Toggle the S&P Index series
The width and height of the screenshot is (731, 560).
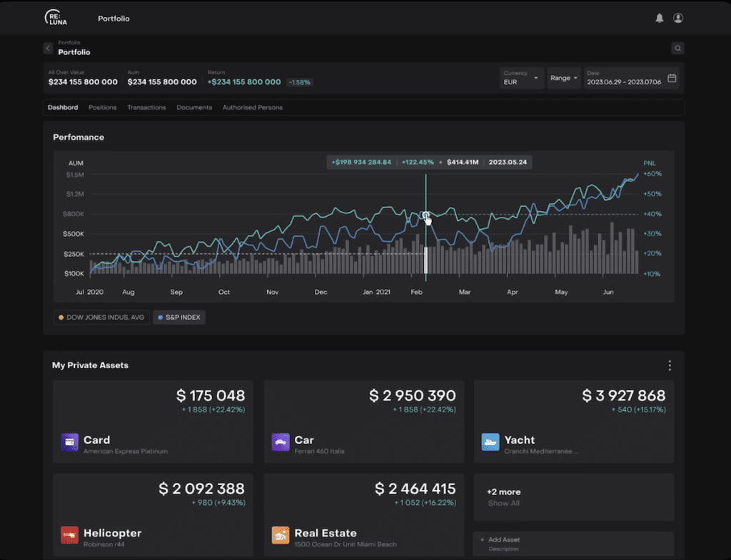[x=178, y=317]
